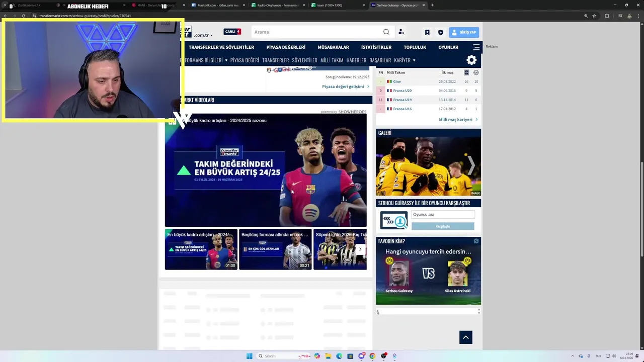
Task: Play the Takım Değerindeki En Büyük Artış video
Action: tap(266, 170)
